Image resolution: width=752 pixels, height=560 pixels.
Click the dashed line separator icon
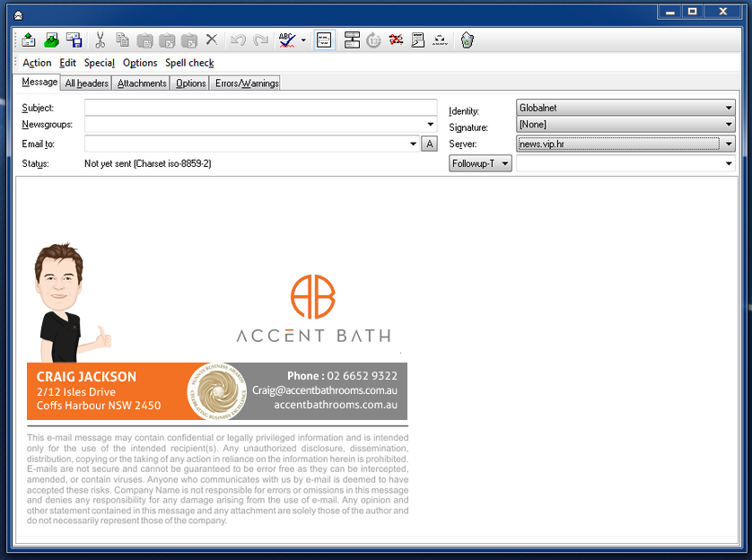[440, 40]
